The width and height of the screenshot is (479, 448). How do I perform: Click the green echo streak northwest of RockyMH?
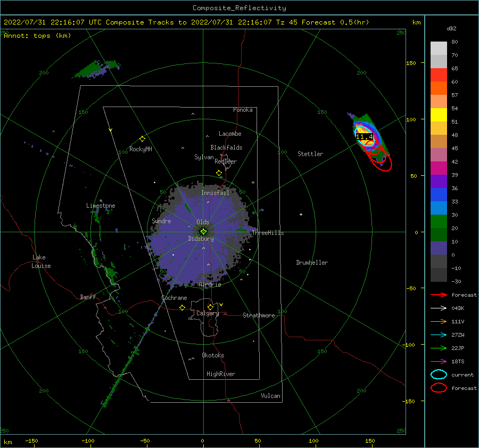(97, 69)
